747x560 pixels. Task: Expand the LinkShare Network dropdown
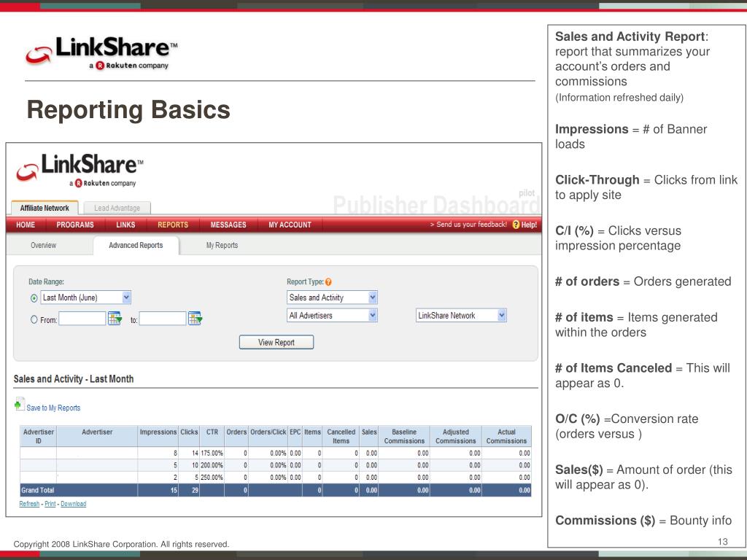click(x=461, y=315)
